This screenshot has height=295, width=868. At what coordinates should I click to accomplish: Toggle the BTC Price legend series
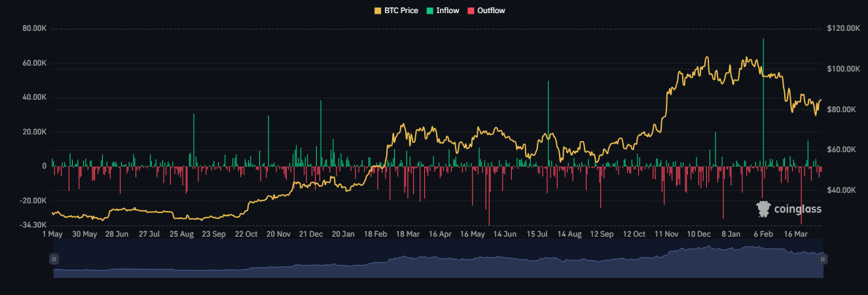coord(395,10)
